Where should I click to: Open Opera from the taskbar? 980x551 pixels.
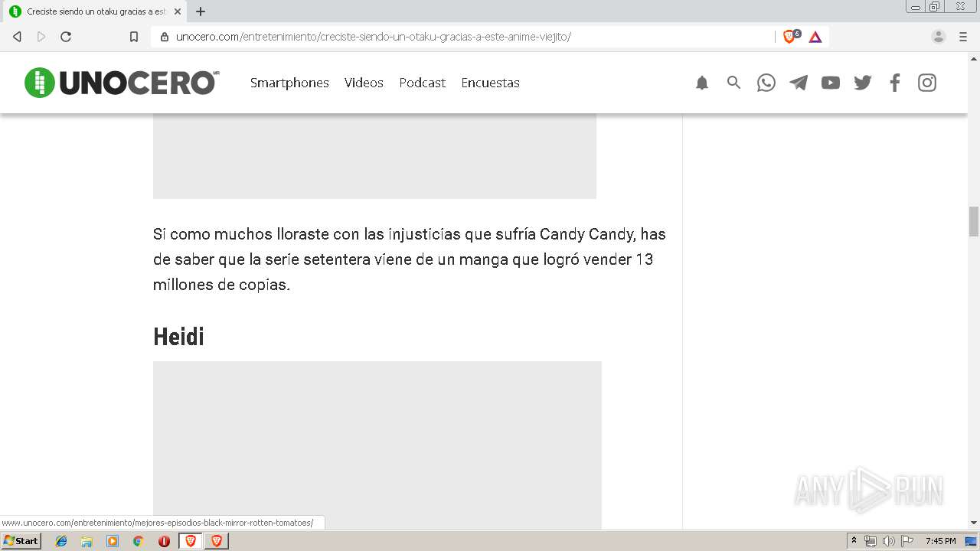pyautogui.click(x=164, y=541)
